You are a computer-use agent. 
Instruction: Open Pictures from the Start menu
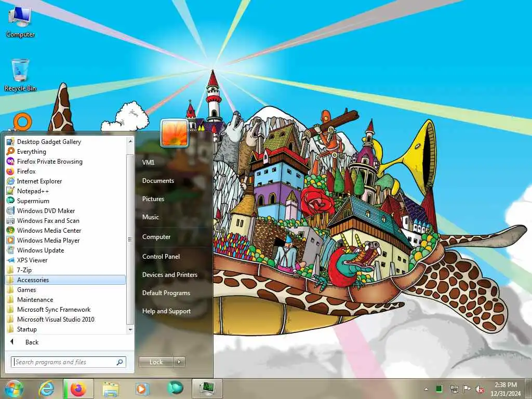[x=153, y=199]
